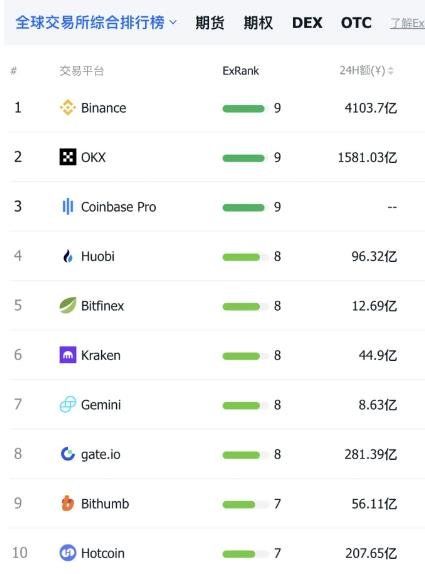
Task: Open the OTC tab
Action: click(x=356, y=23)
